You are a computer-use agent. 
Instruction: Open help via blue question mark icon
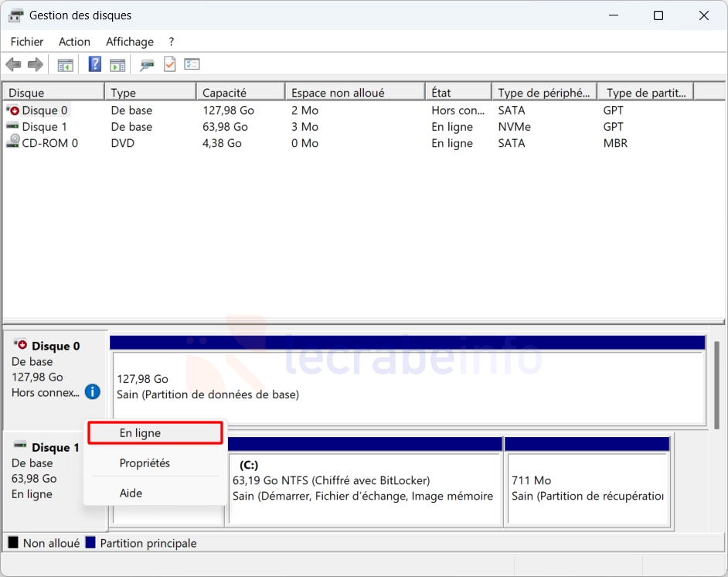pos(95,65)
